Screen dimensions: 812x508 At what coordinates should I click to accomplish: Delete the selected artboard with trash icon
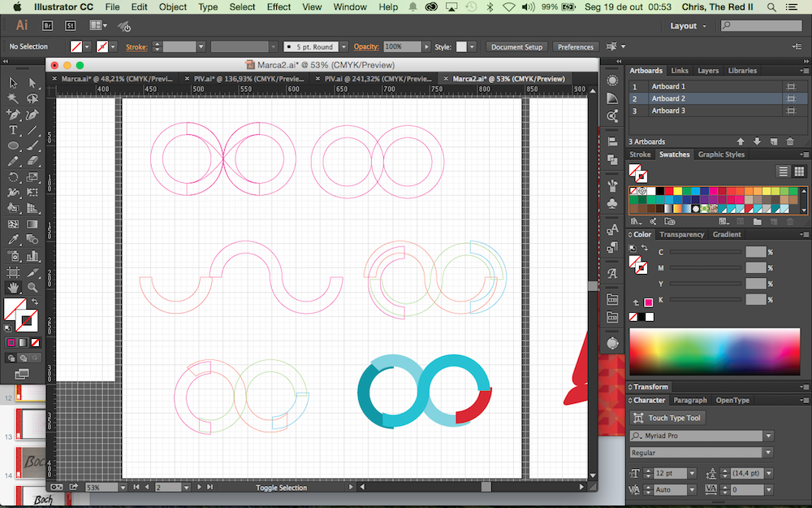pyautogui.click(x=790, y=141)
